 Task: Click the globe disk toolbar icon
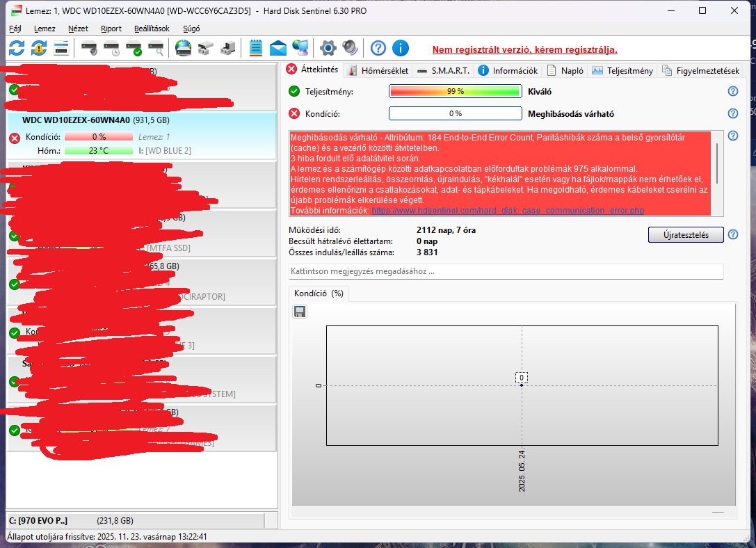point(183,48)
